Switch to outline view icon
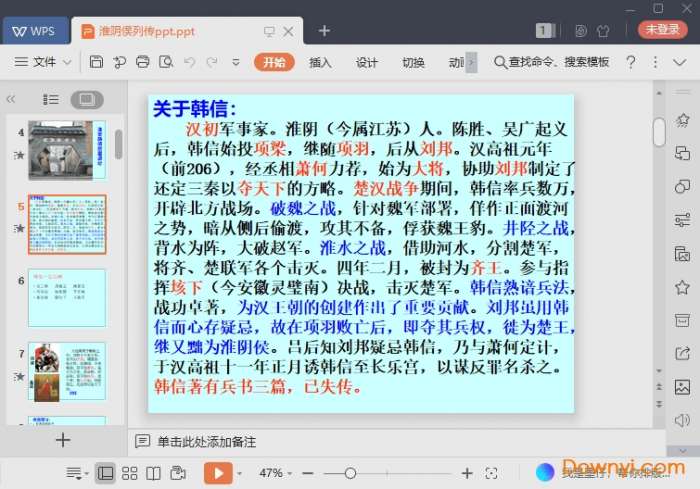The image size is (700, 489). (50, 99)
